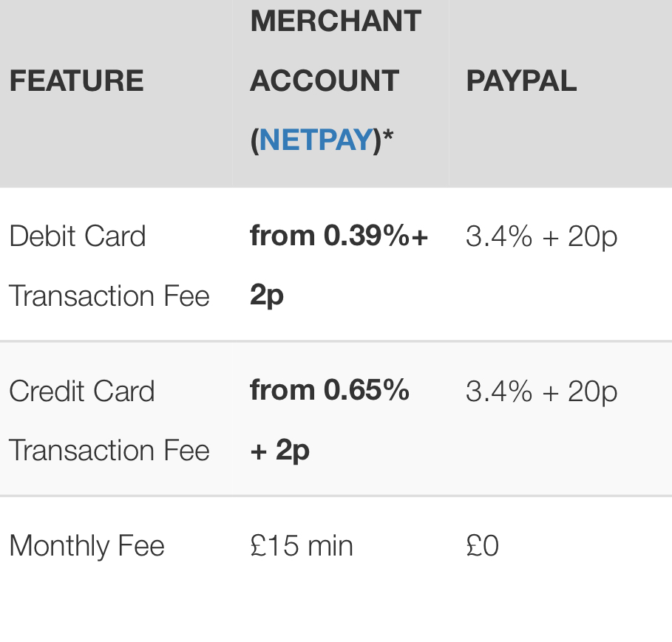Viewport: 672px width, 642px height.
Task: Open the NETPAY link in header
Action: [316, 140]
